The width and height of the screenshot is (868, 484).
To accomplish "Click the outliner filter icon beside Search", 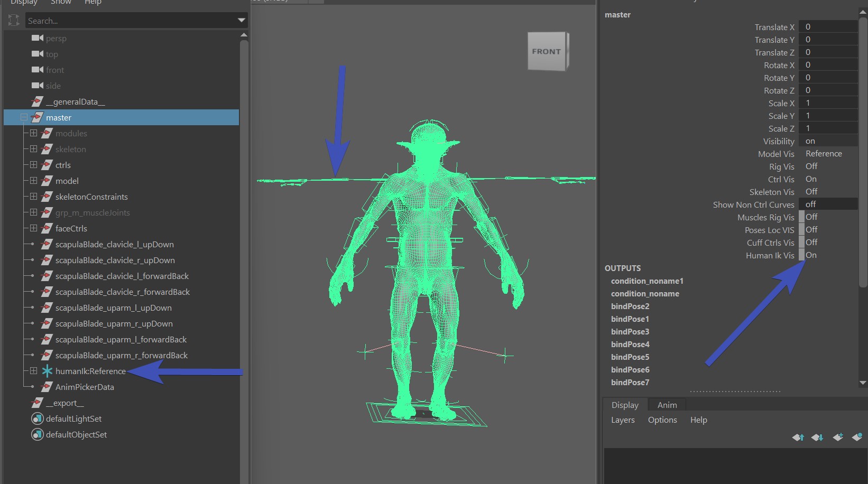I will point(14,21).
